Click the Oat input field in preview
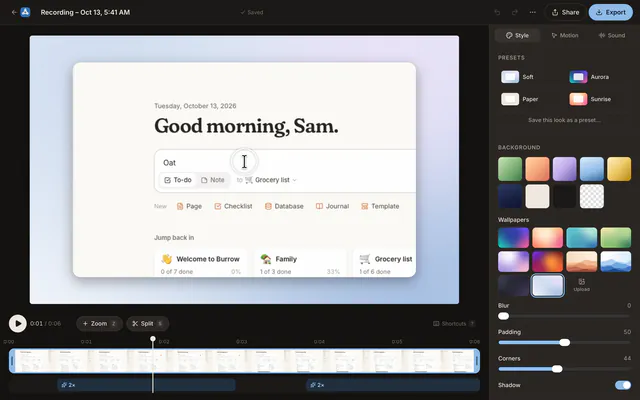 [286, 162]
